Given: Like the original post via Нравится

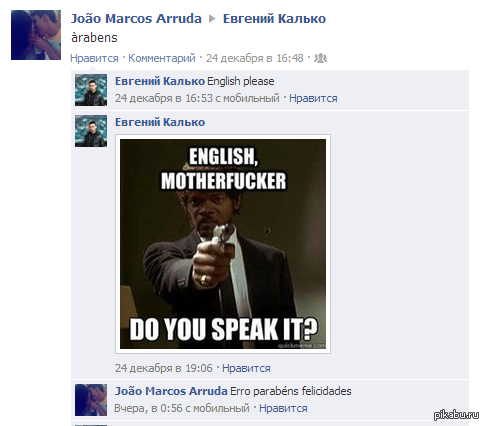Looking at the screenshot, I should coord(94,58).
